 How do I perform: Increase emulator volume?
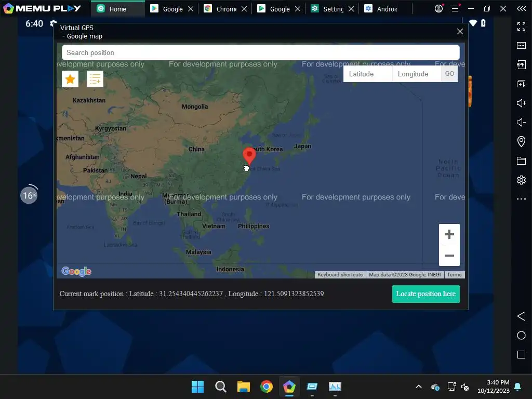click(x=521, y=103)
